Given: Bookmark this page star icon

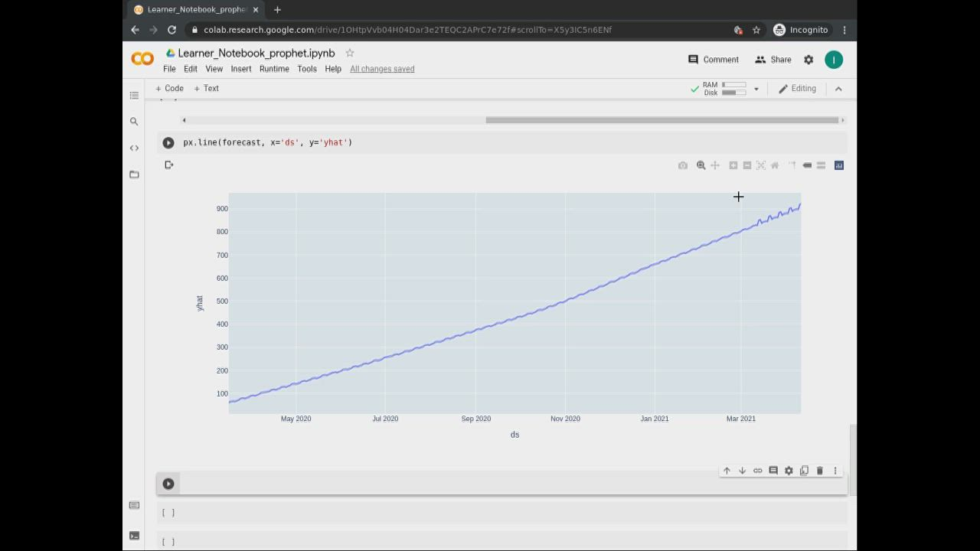Looking at the screenshot, I should pos(756,30).
